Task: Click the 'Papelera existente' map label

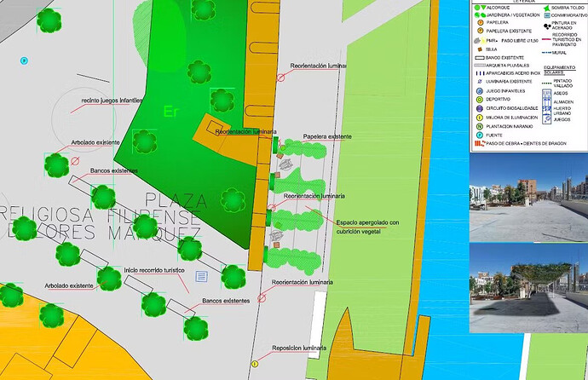Action: coord(327,137)
